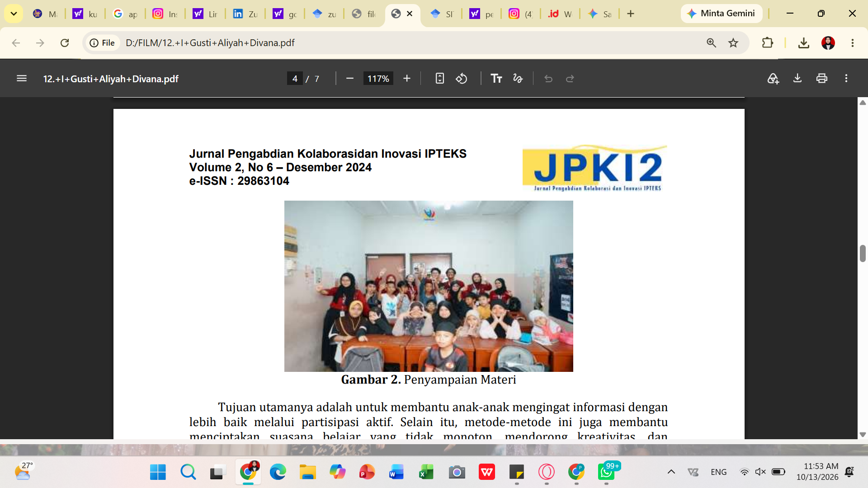Open the Chrome extensions puzzle icon
Viewport: 868px width, 488px height.
[x=768, y=43]
